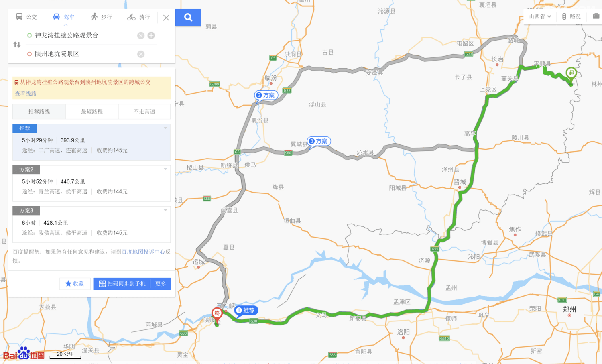This screenshot has width=602, height=364.
Task: Clear the 神龙湾挂壁公路观景台 start field
Action: point(141,35)
